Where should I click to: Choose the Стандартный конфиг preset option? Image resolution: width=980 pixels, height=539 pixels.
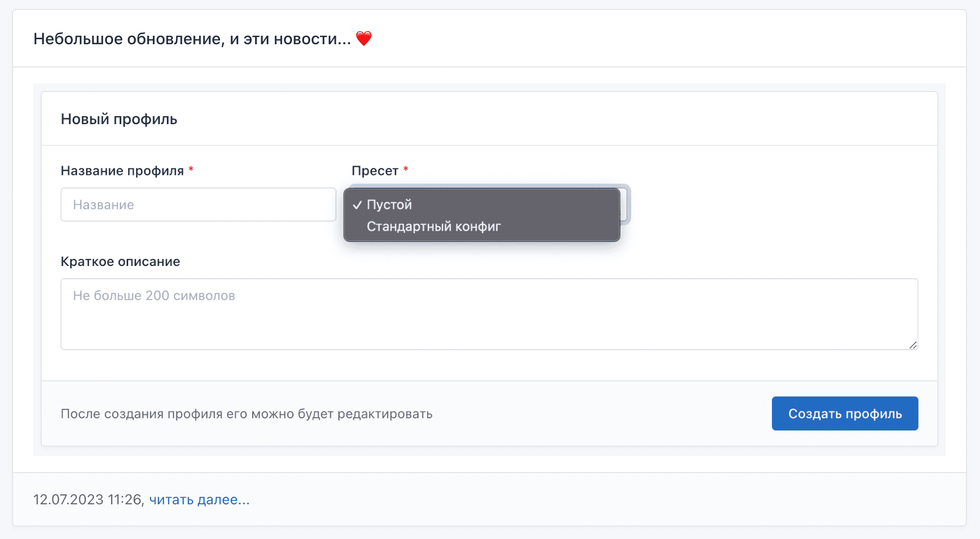pyautogui.click(x=433, y=227)
